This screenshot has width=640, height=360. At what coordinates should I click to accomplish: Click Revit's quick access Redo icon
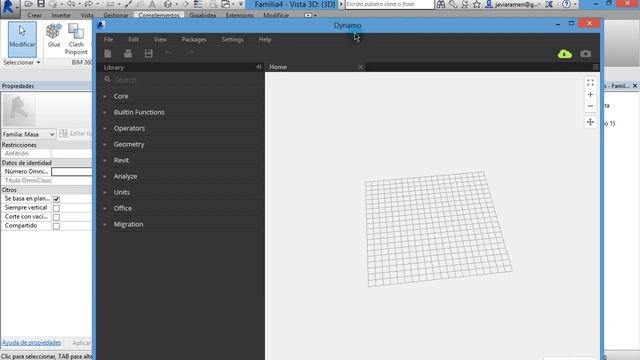[x=88, y=4]
